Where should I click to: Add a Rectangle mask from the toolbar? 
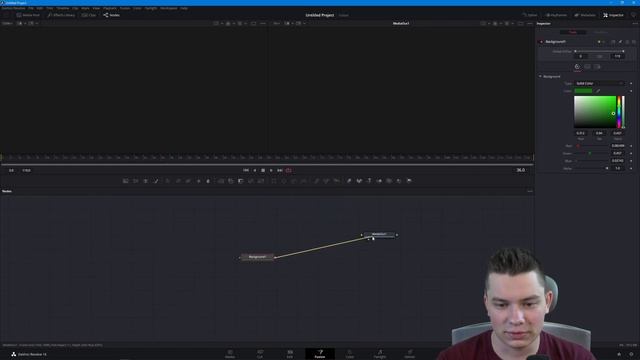tap(273, 181)
